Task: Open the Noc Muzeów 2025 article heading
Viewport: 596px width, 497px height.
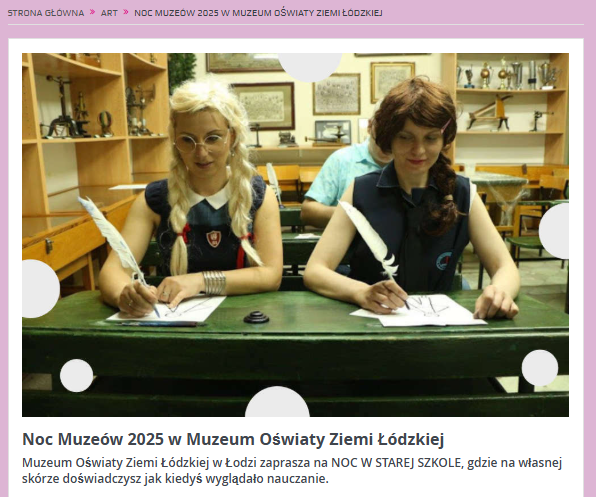Action: click(233, 439)
